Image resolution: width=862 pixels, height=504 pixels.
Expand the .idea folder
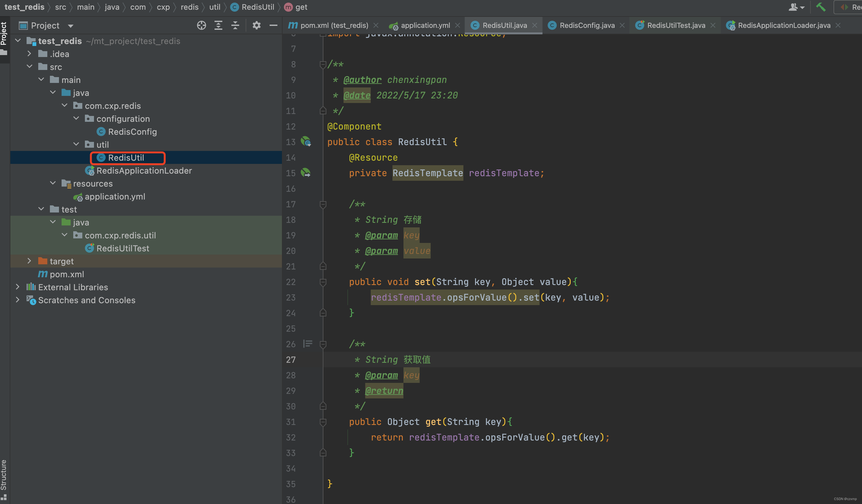click(x=29, y=54)
